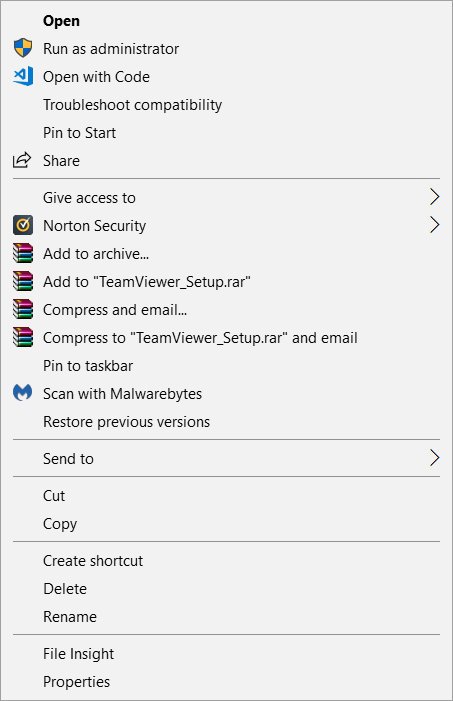Select the Share menu entry

[x=226, y=160]
